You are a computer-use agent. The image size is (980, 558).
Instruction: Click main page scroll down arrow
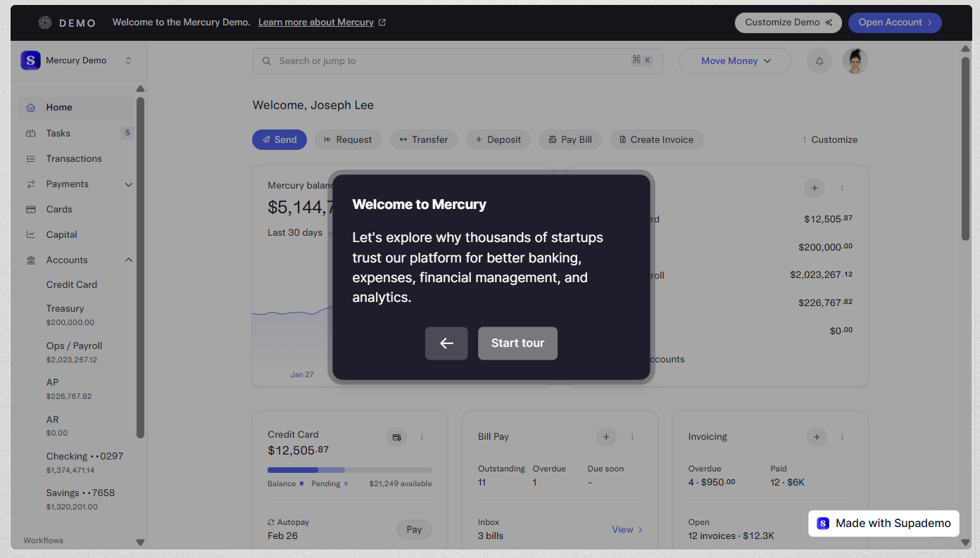(966, 543)
